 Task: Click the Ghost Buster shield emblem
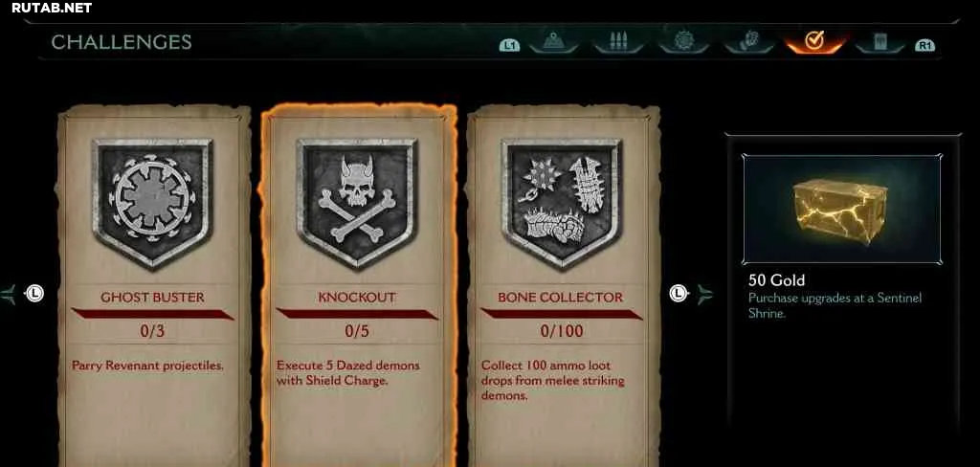point(152,201)
